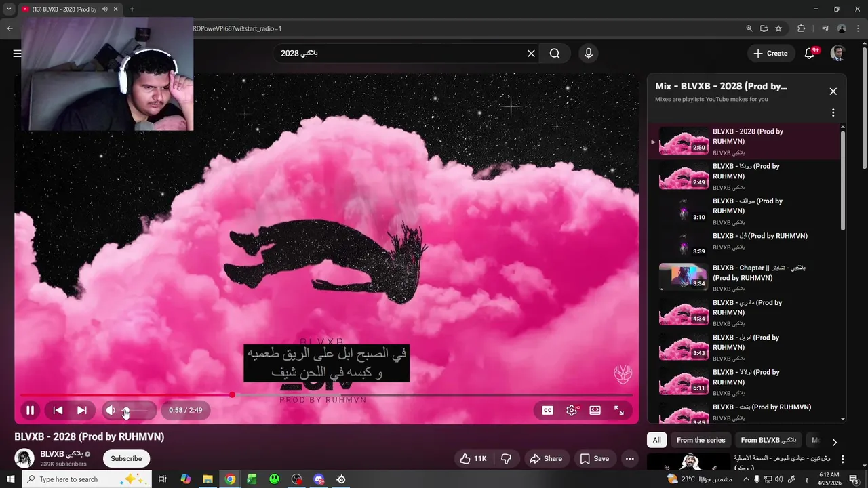868x488 pixels.
Task: Open the 2:49 mix video thumbnail
Action: (x=684, y=176)
